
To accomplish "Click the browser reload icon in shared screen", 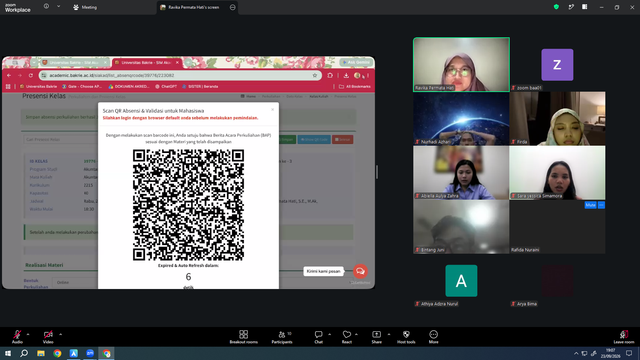I will pyautogui.click(x=31, y=76).
